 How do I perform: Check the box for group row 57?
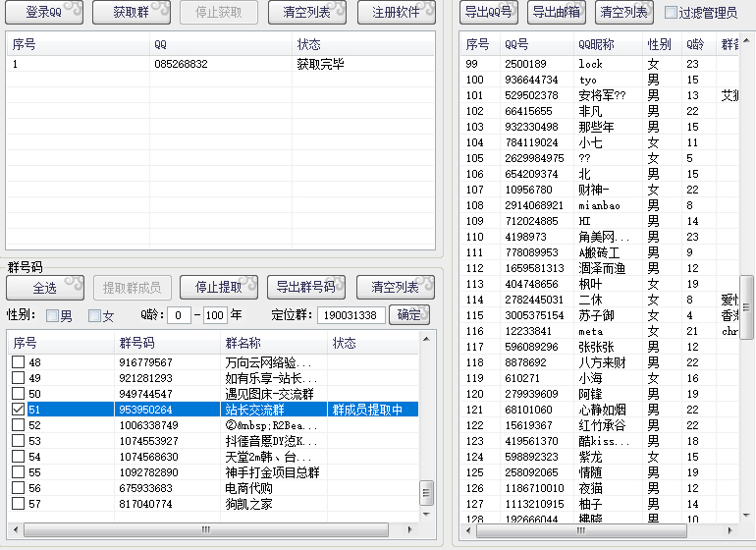click(x=19, y=504)
